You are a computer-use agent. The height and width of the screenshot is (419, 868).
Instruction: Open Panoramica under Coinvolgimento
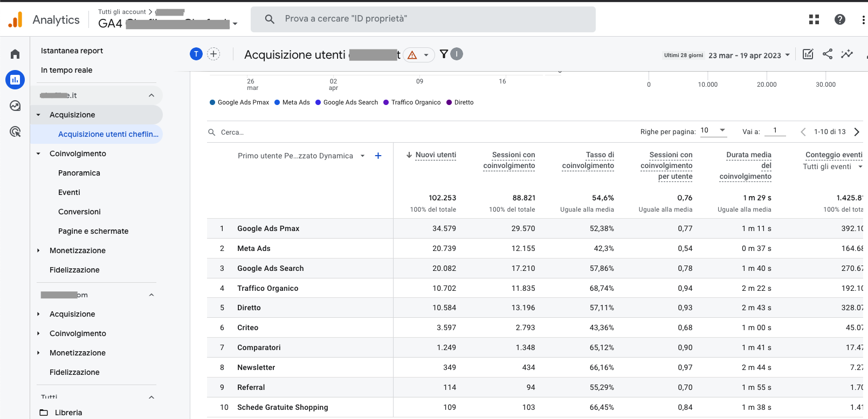click(79, 173)
